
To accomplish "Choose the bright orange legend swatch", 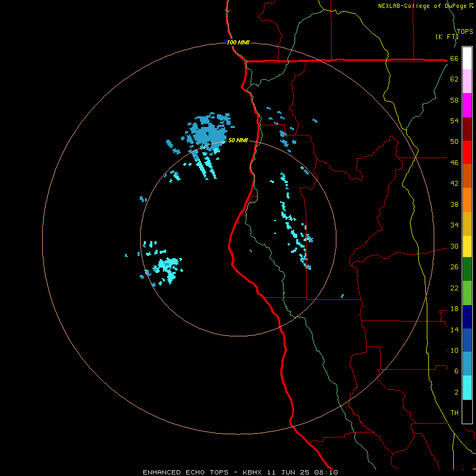I will 467,200.
